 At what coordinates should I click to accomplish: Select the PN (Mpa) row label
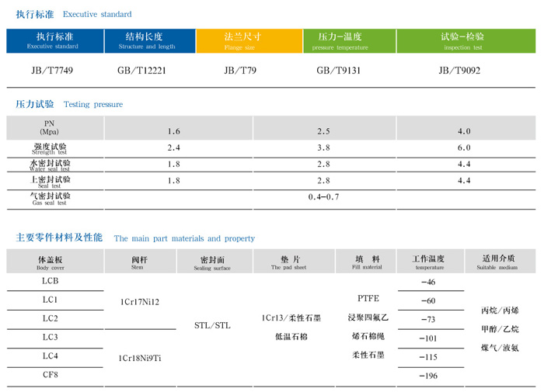pos(49,128)
